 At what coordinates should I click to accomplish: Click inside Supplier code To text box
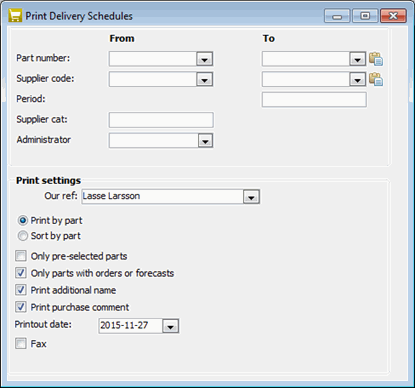point(306,79)
